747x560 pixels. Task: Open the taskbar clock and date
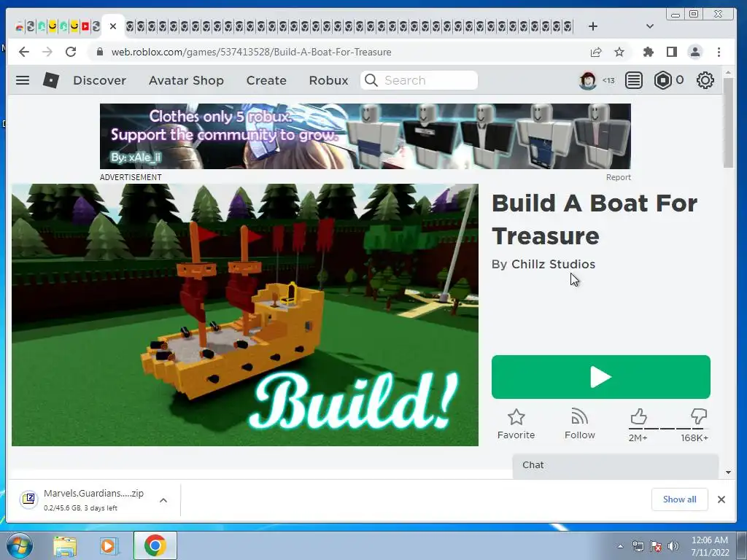[x=710, y=546]
